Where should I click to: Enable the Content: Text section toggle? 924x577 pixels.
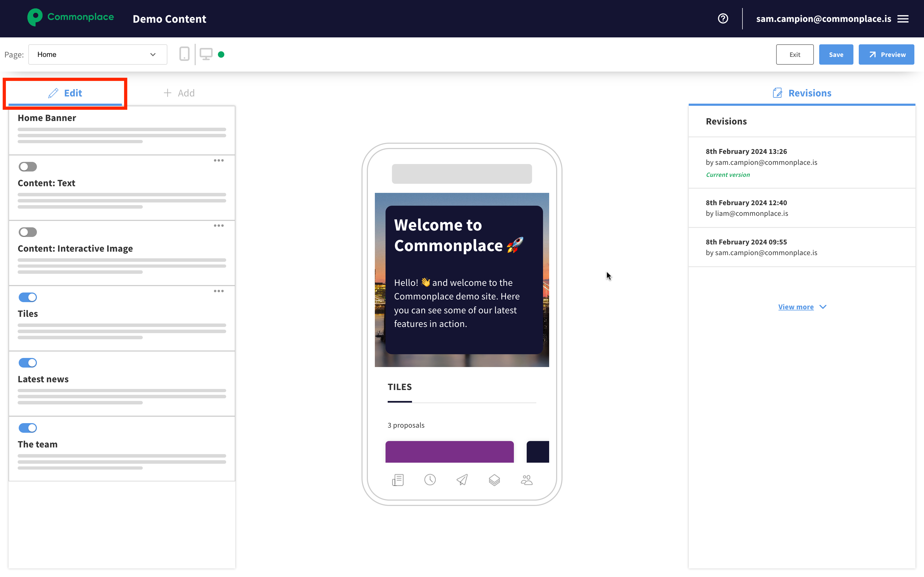pos(28,167)
